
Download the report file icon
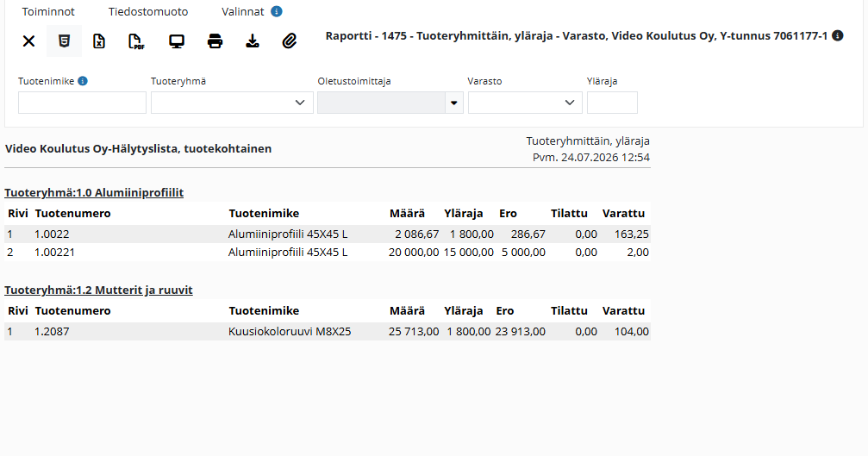coord(253,41)
